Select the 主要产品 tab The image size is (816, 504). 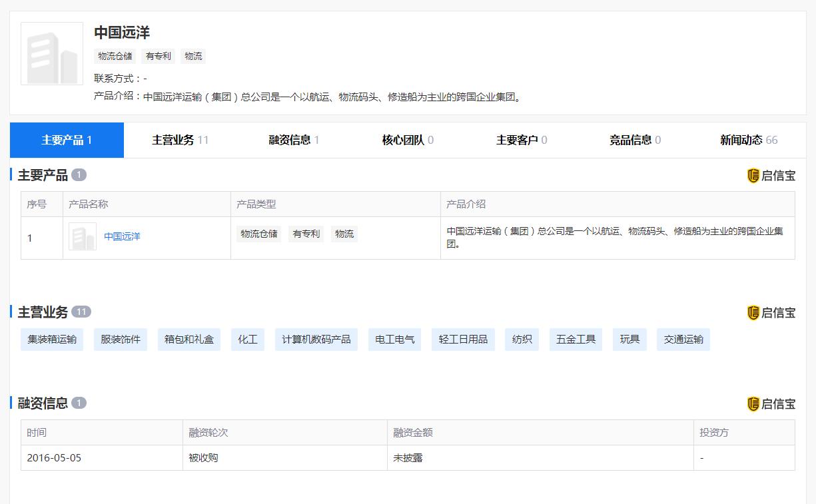[x=67, y=140]
